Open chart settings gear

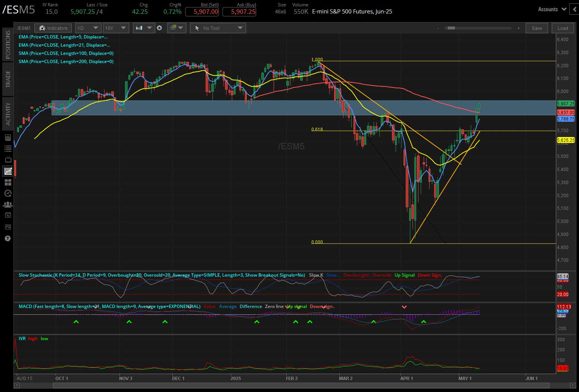(160, 28)
